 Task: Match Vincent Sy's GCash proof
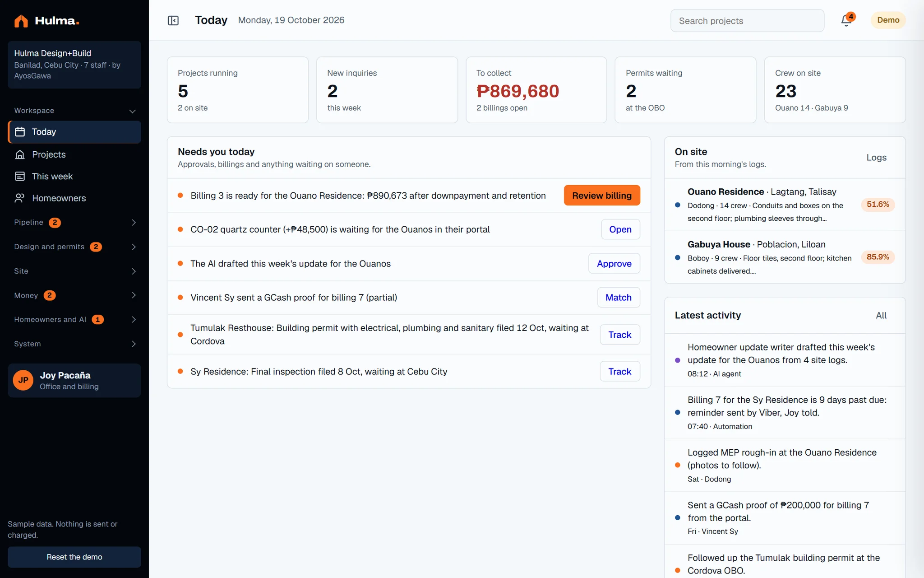pos(619,298)
